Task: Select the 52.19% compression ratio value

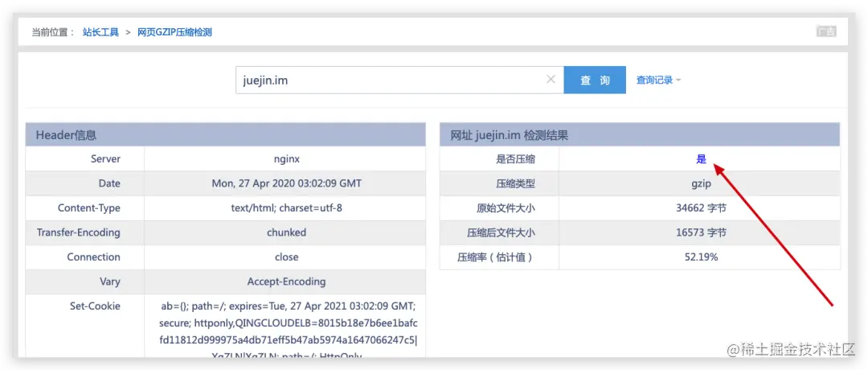Action: (x=701, y=257)
